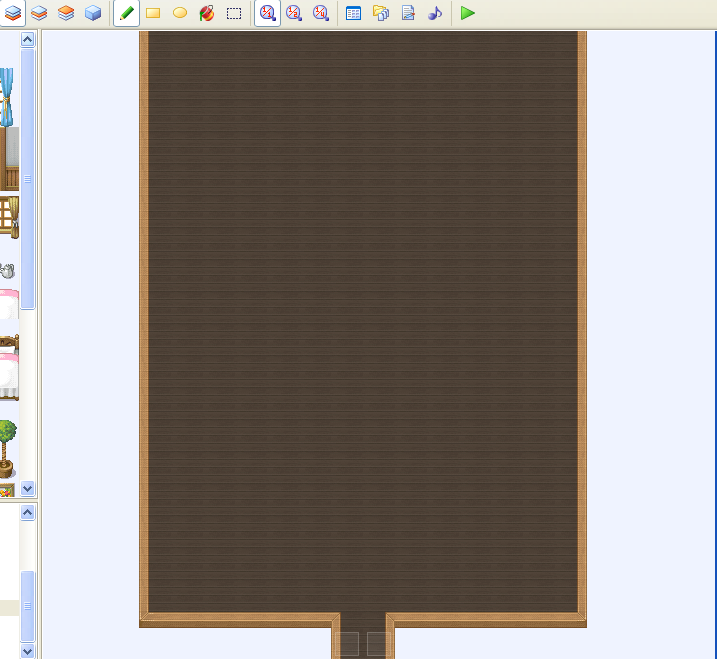Activate the dashed-rectangle Select tool
The width and height of the screenshot is (717, 659).
234,13
